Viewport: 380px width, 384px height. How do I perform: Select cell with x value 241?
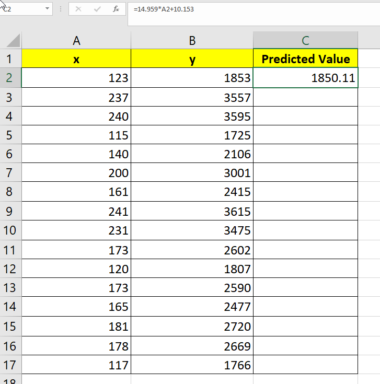tap(76, 211)
